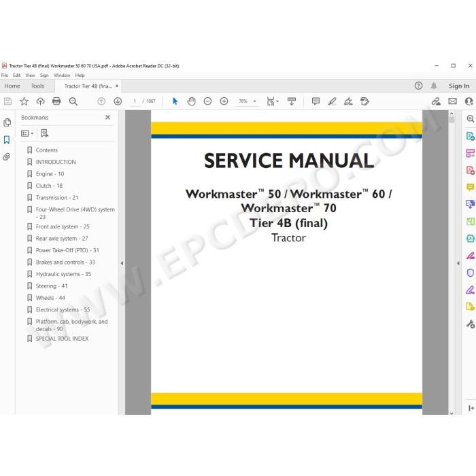Click the Save file icon
The height and width of the screenshot is (476, 476).
[x=8, y=101]
